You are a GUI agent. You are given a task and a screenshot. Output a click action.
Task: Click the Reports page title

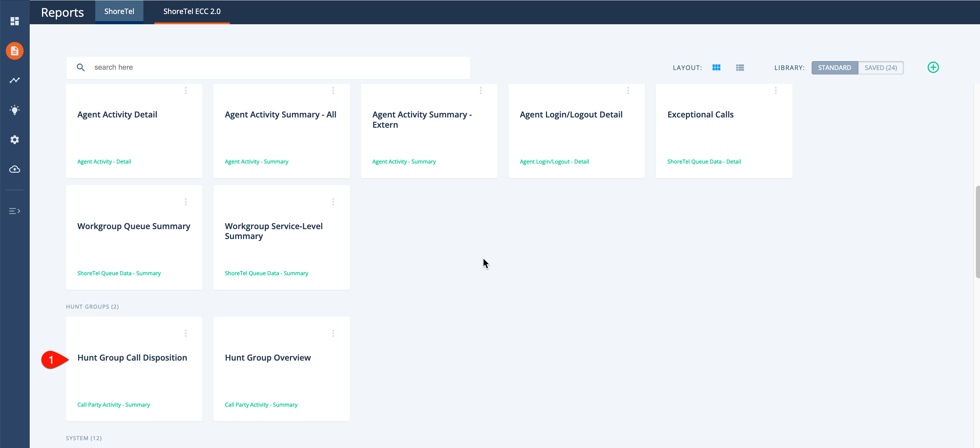point(62,13)
